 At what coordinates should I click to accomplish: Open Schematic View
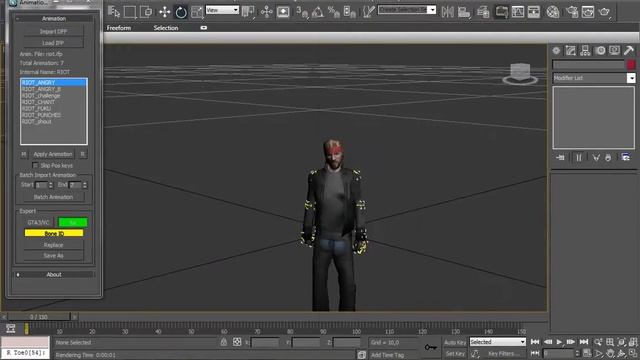pyautogui.click(x=533, y=12)
